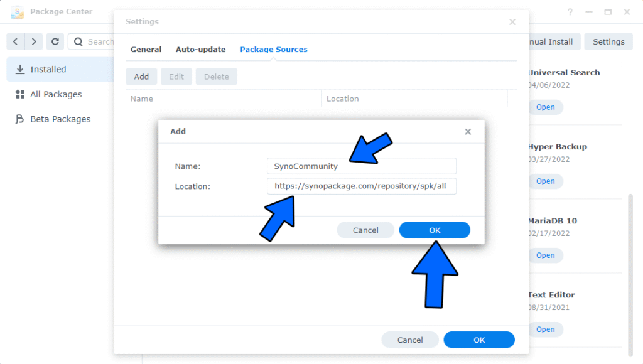The width and height of the screenshot is (643, 364).
Task: Click the Location URL field
Action: coord(361,186)
